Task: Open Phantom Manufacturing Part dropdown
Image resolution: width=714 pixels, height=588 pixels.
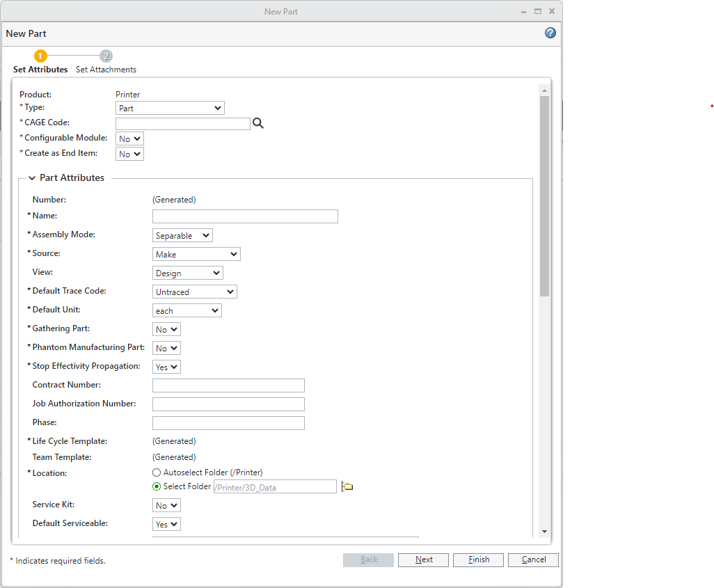Action: [166, 348]
